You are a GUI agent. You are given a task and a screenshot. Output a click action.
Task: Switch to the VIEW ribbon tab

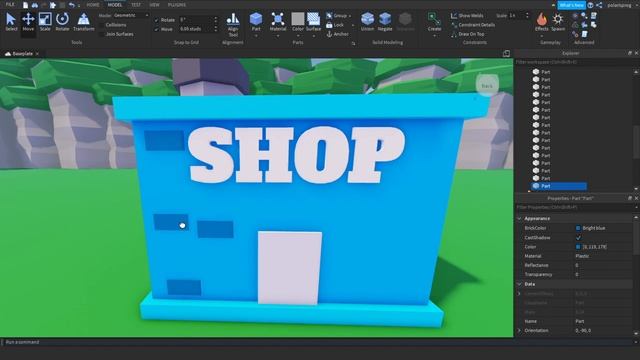point(154,5)
